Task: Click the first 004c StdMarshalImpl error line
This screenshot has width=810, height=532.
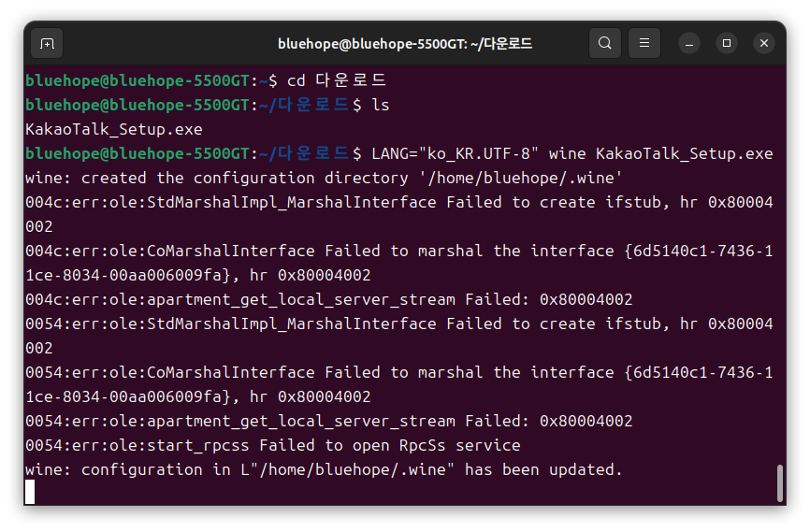Action: point(399,214)
